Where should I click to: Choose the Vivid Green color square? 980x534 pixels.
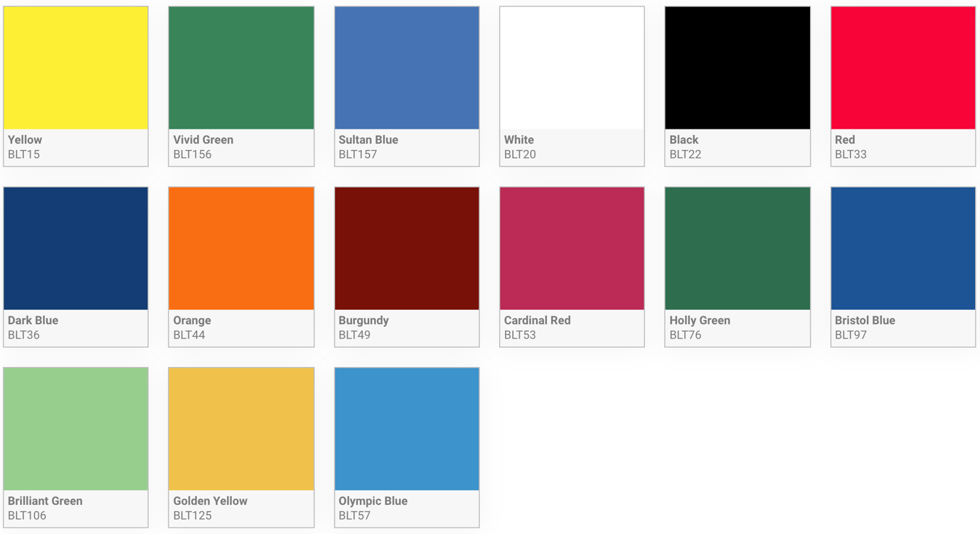click(241, 68)
